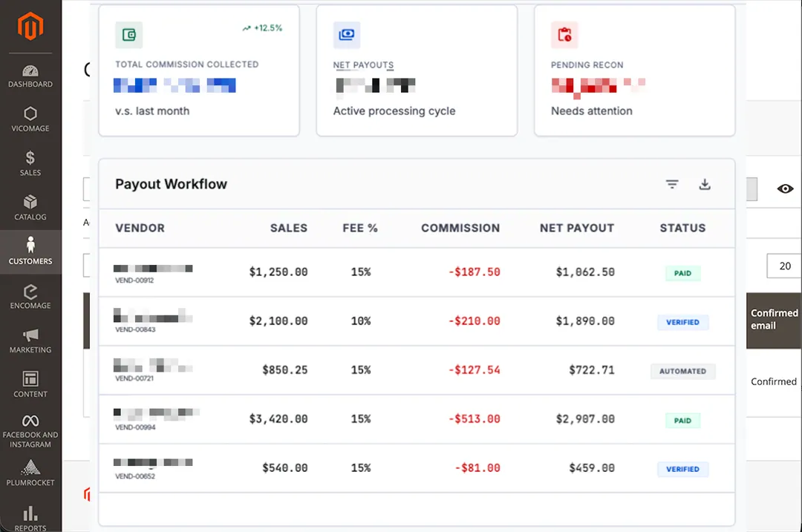Select vendor ID VEND-00994
802x532 pixels.
tap(136, 427)
